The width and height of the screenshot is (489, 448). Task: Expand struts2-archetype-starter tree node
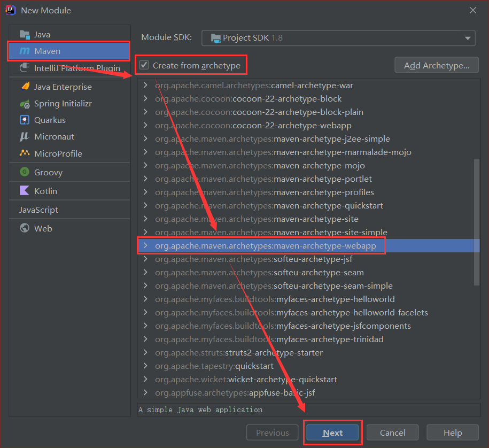pyautogui.click(x=145, y=353)
